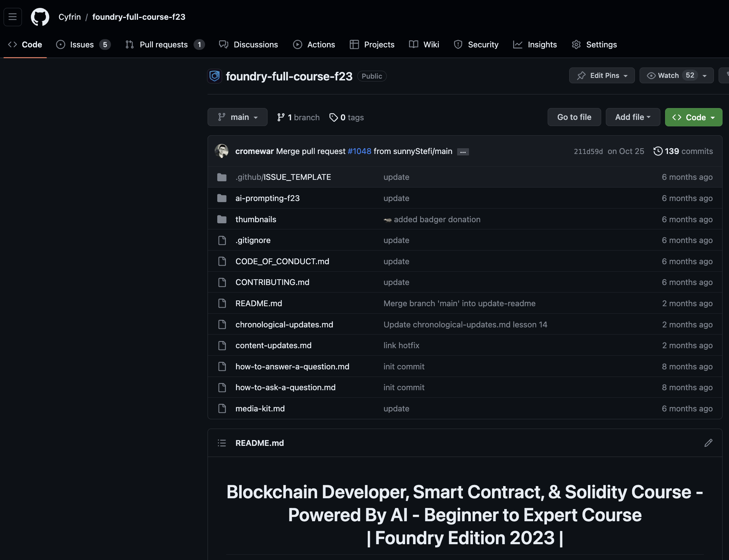
Task: Open the Actions tab
Action: tap(314, 45)
